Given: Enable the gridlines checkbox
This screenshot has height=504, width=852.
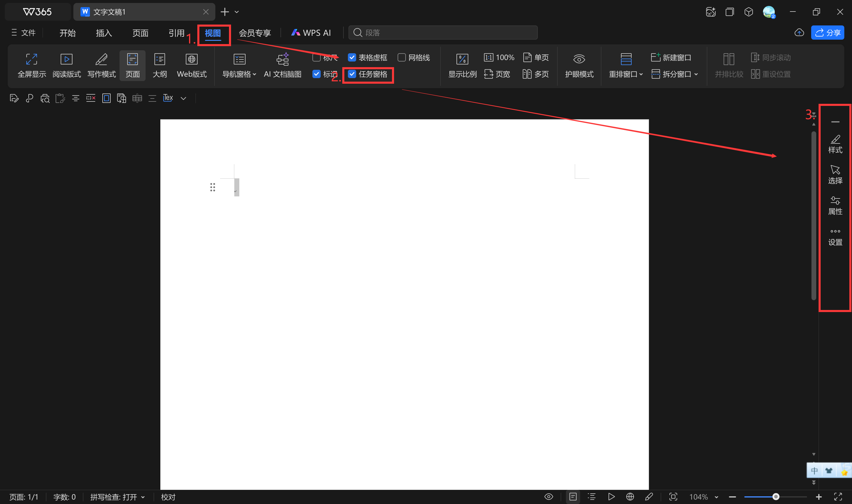Looking at the screenshot, I should click(402, 57).
